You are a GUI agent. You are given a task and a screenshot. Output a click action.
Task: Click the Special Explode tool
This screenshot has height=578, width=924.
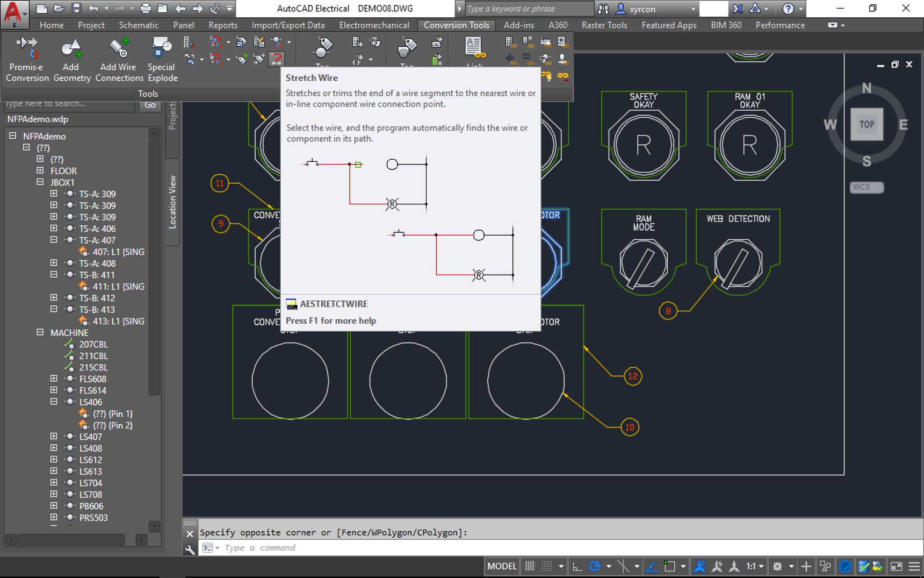click(162, 59)
